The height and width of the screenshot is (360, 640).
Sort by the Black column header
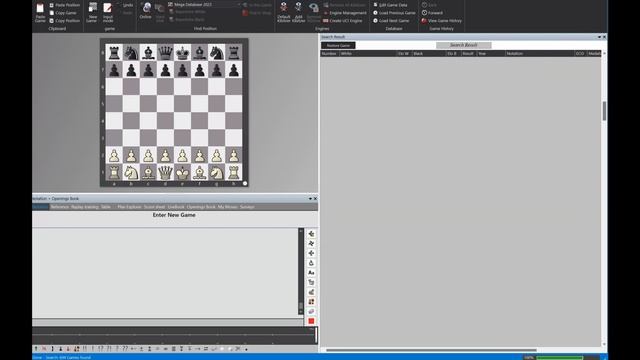[x=429, y=53]
